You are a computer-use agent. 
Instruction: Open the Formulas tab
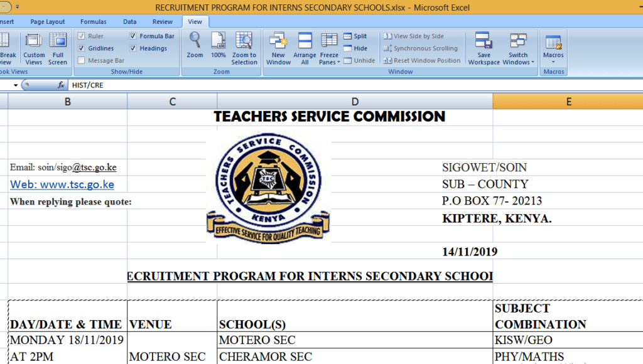93,22
